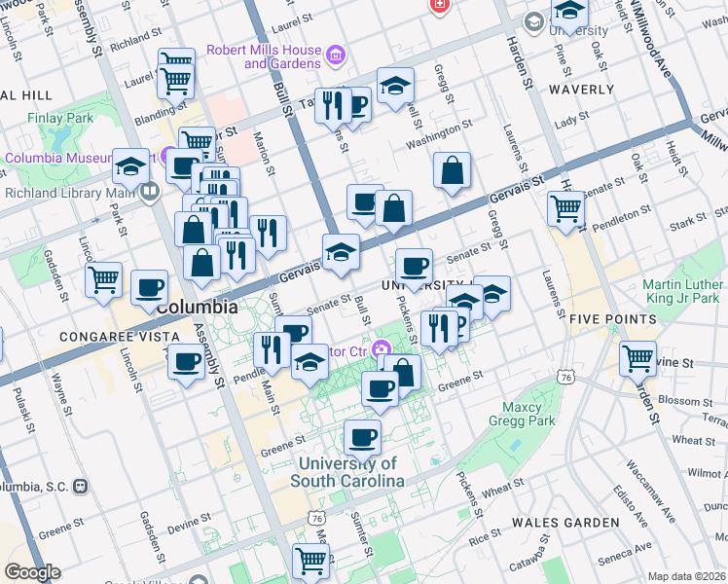Click the 'WALES GARDEN' neighborhood label

[566, 523]
